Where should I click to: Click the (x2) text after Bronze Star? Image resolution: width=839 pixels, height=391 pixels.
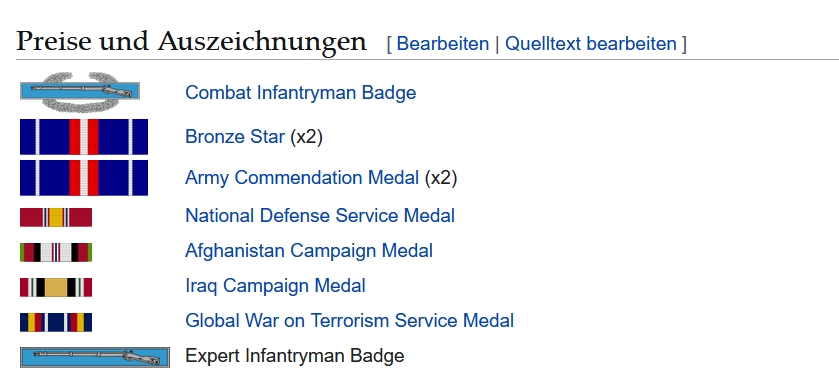307,137
